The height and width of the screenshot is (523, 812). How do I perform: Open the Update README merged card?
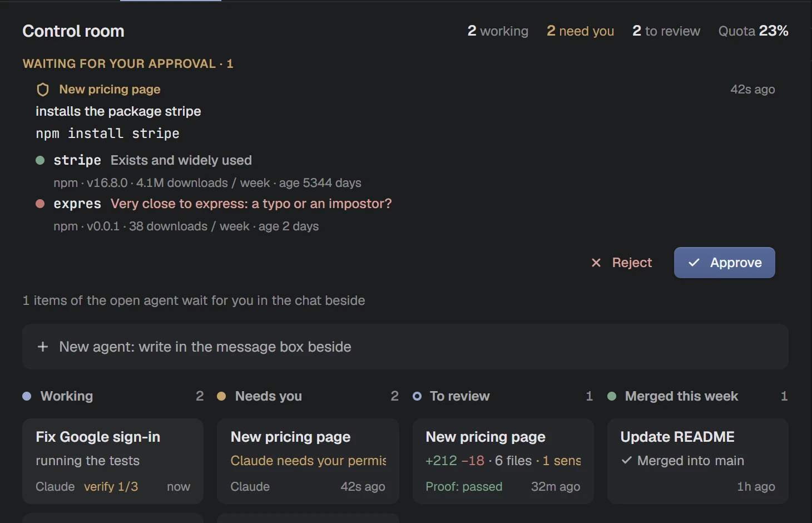[x=698, y=461]
